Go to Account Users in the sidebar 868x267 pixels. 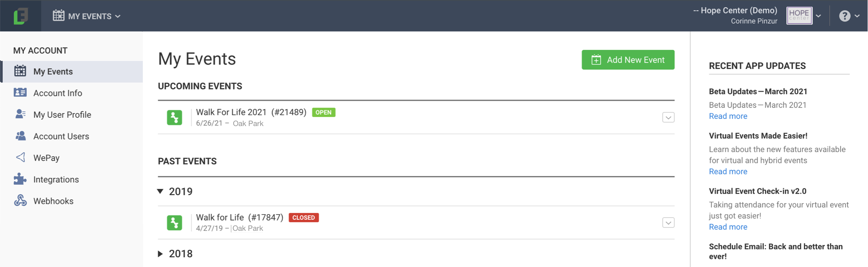pos(61,136)
